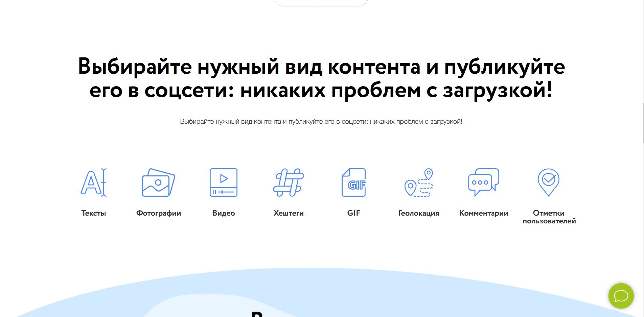Open the green chat widget button
The width and height of the screenshot is (644, 317).
621,296
